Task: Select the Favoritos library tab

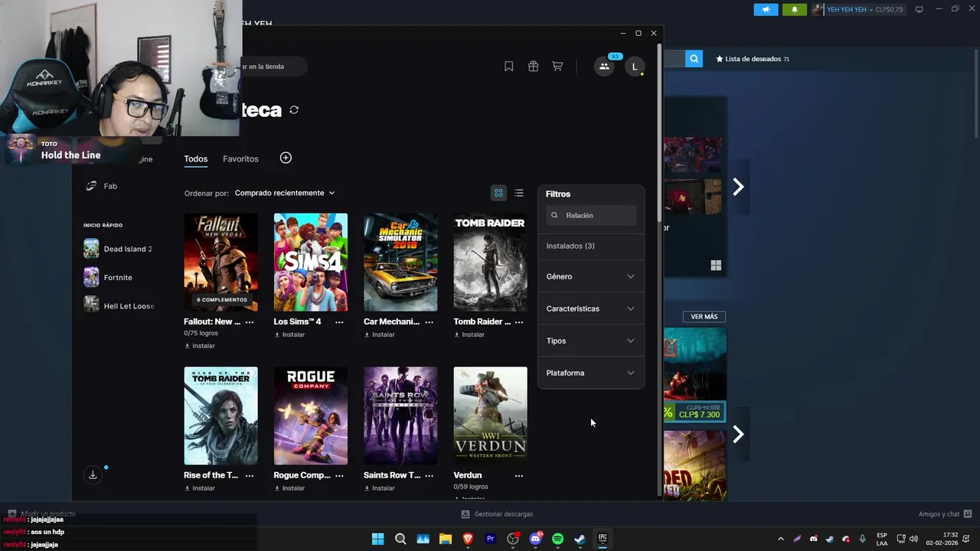Action: pos(240,159)
